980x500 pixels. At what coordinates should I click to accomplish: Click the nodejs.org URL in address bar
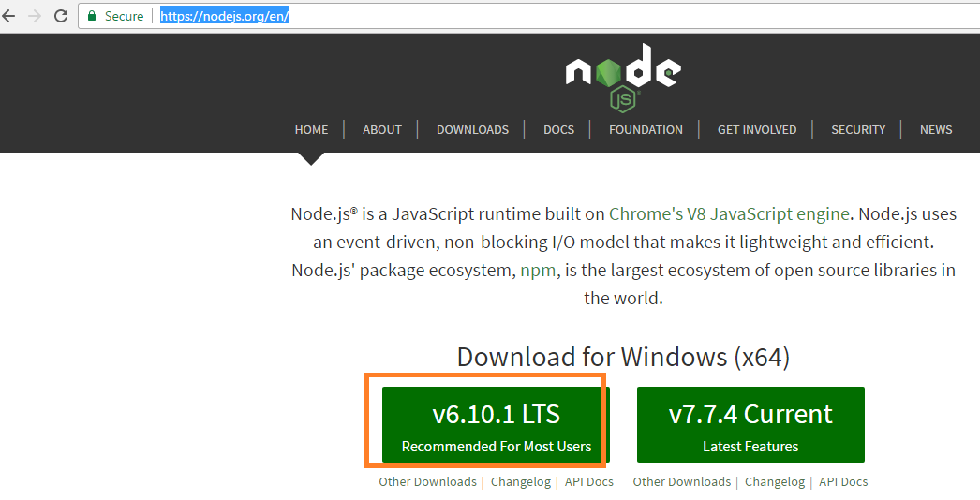[224, 16]
